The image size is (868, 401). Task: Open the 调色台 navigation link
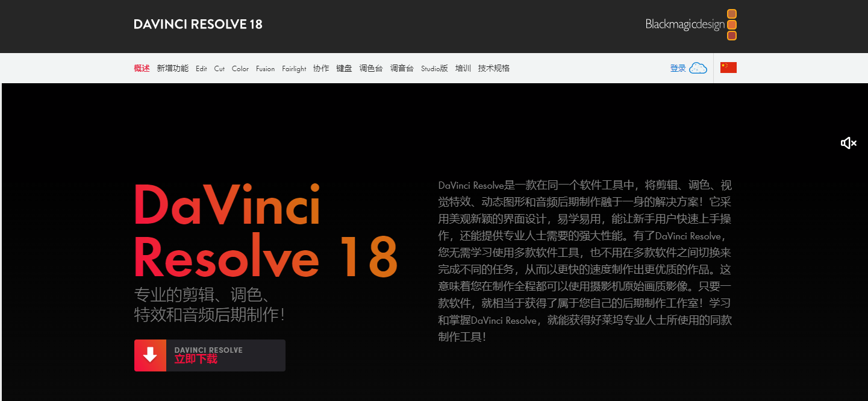[x=371, y=68]
